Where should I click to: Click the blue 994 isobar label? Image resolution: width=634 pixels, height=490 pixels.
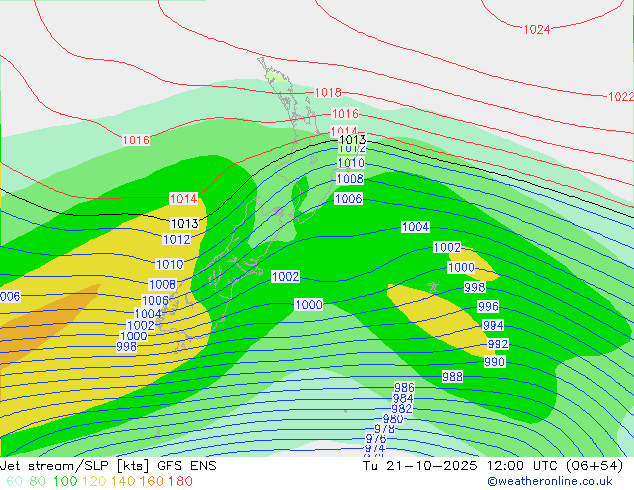(x=493, y=325)
